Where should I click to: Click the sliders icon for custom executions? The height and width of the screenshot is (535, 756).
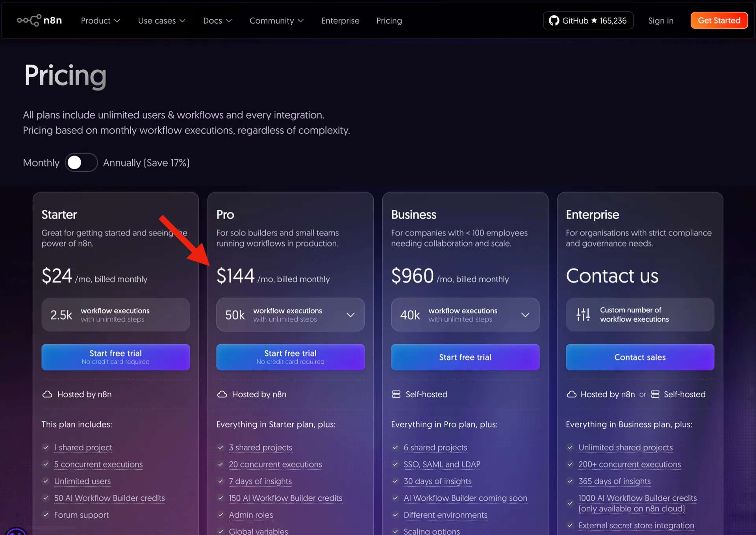pos(583,315)
